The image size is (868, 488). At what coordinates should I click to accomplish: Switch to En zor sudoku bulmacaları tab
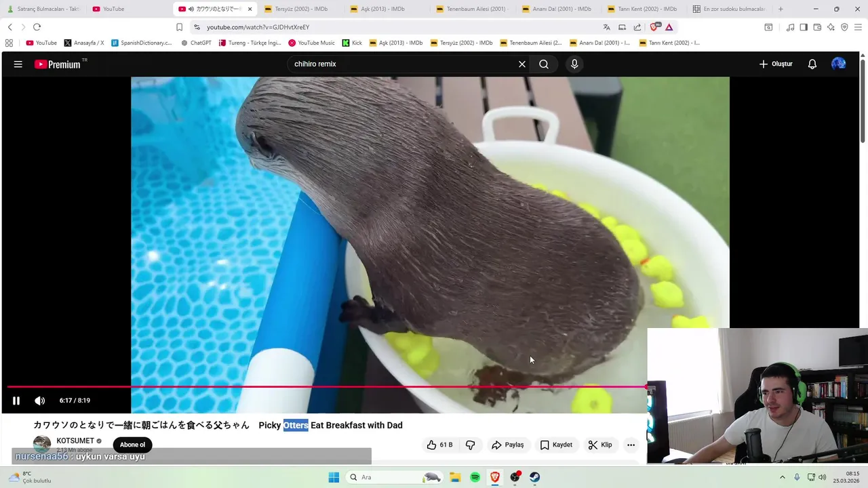pos(729,9)
